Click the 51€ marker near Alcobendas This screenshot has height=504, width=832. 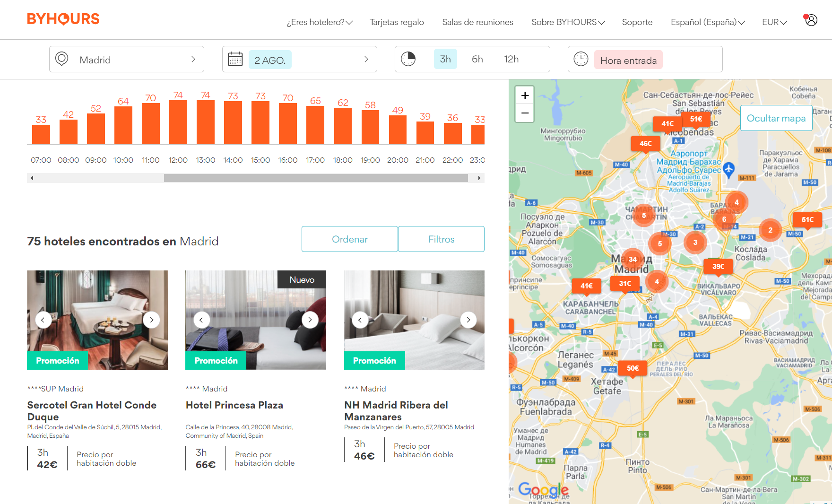tap(696, 119)
